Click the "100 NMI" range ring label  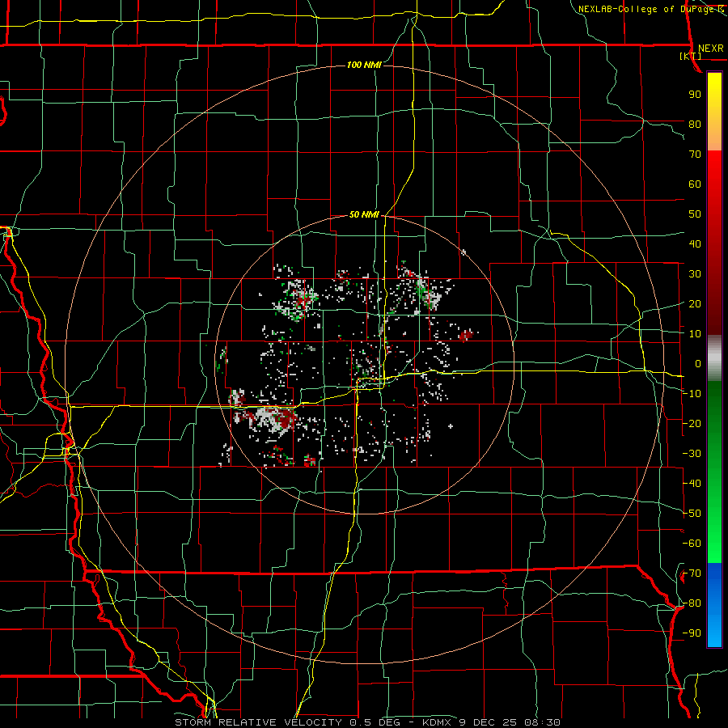(x=364, y=65)
